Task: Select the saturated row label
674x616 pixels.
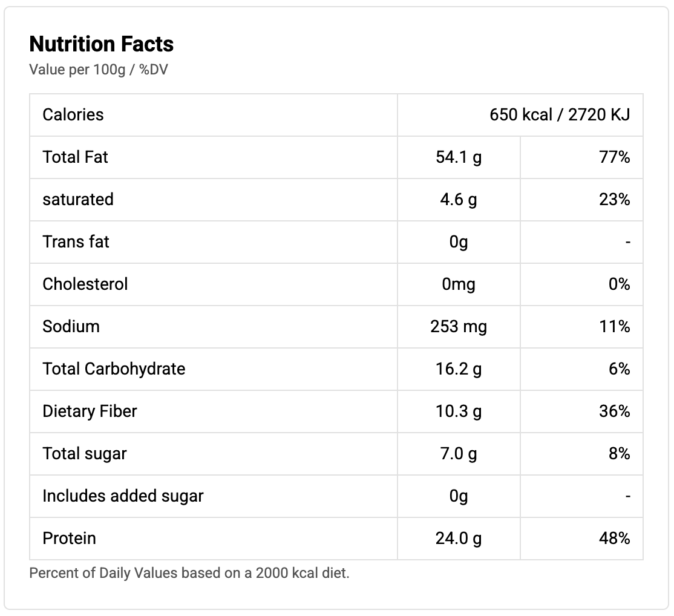Action: (x=78, y=200)
